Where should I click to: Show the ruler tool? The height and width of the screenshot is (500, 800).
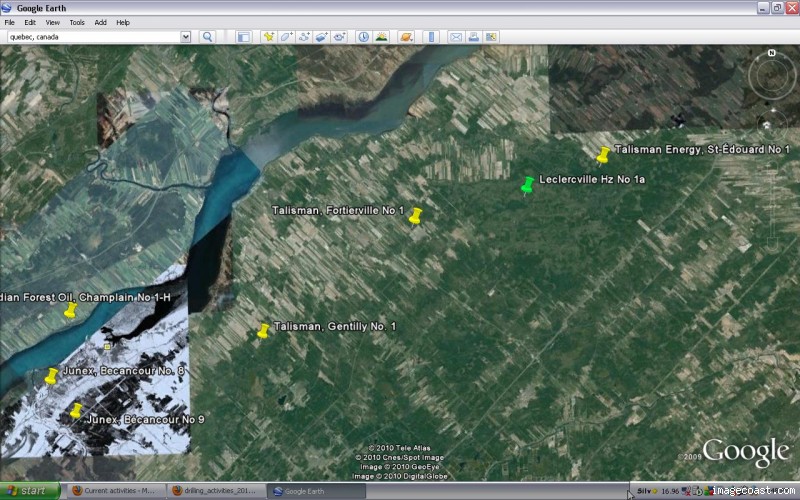click(x=431, y=37)
